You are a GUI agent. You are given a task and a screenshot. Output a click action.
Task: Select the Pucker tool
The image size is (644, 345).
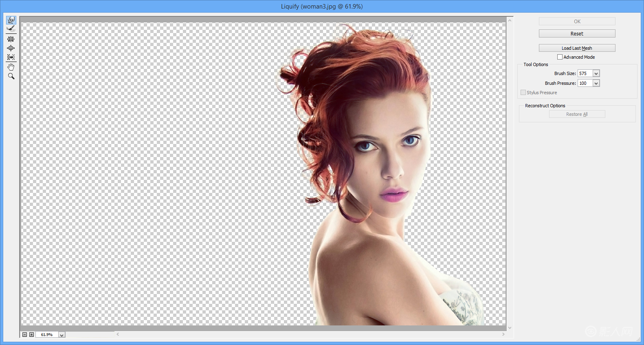tap(11, 39)
